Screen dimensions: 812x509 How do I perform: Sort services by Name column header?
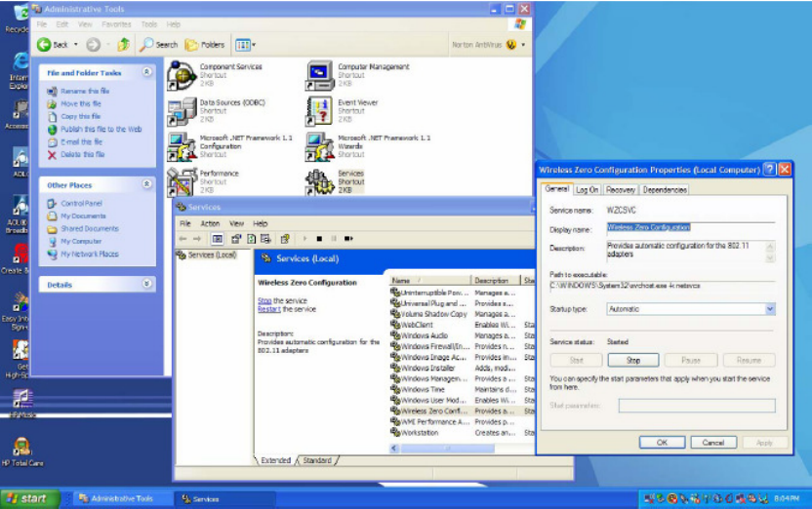429,281
